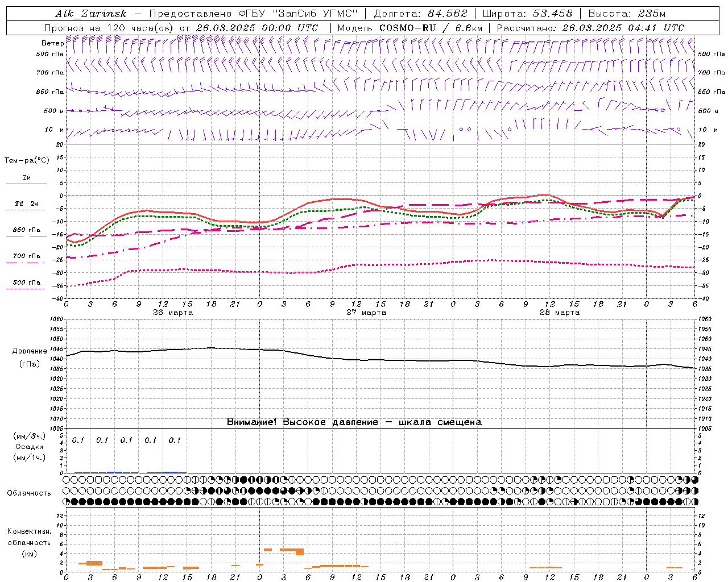Click the 28 марта date label
Screen dimensions: 728x582
pyautogui.click(x=560, y=313)
